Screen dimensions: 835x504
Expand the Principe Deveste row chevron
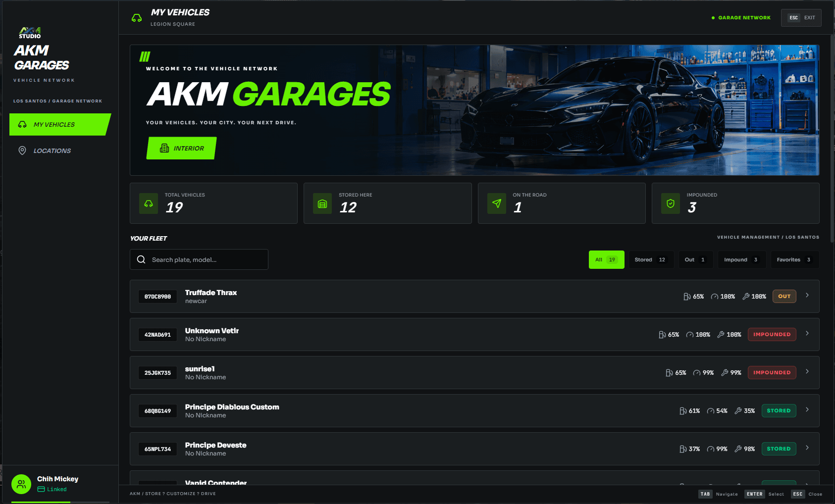coord(807,448)
